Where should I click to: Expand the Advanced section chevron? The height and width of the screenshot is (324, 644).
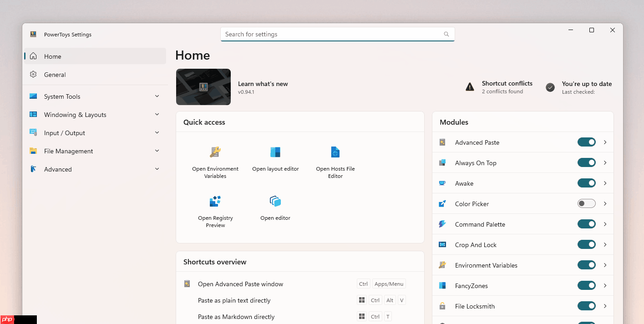coord(157,169)
